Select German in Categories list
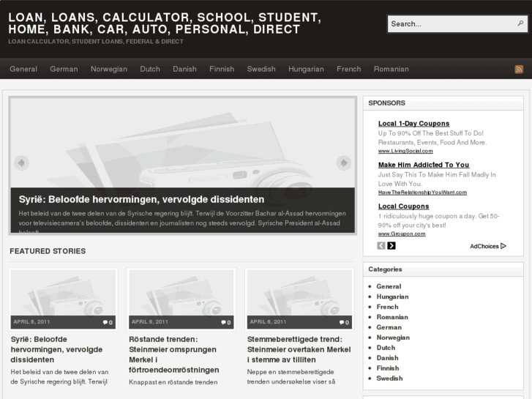Screen dimensions: 532x399 [x=389, y=327]
